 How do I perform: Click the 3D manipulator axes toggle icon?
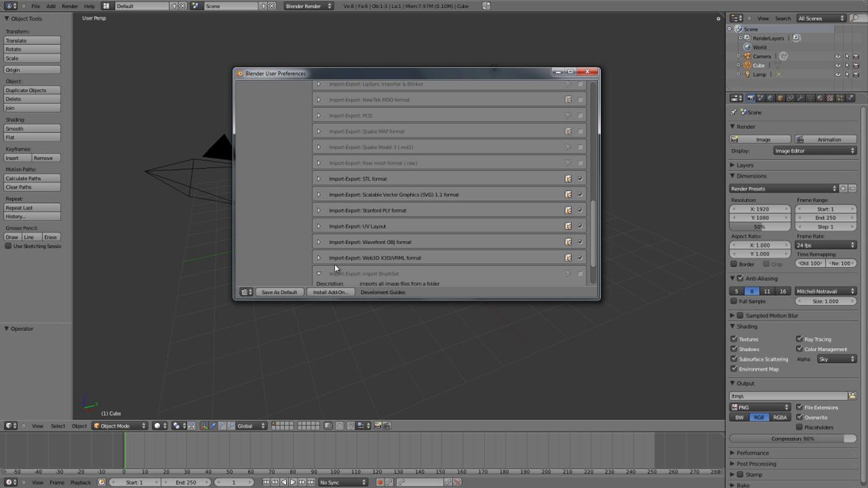(204, 426)
